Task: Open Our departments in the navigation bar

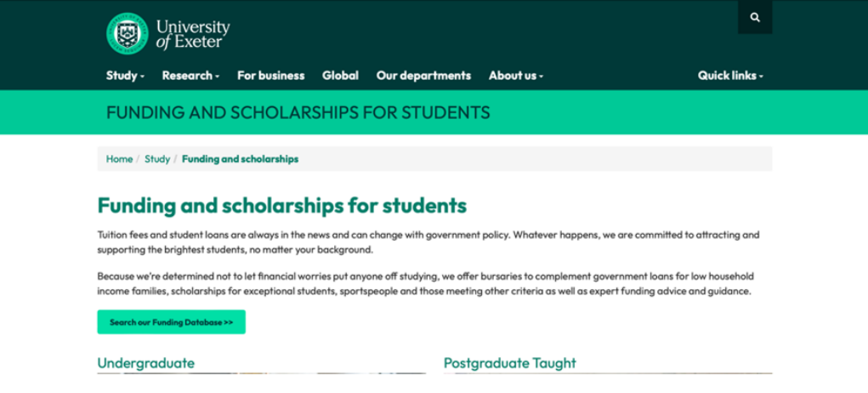Action: (423, 76)
